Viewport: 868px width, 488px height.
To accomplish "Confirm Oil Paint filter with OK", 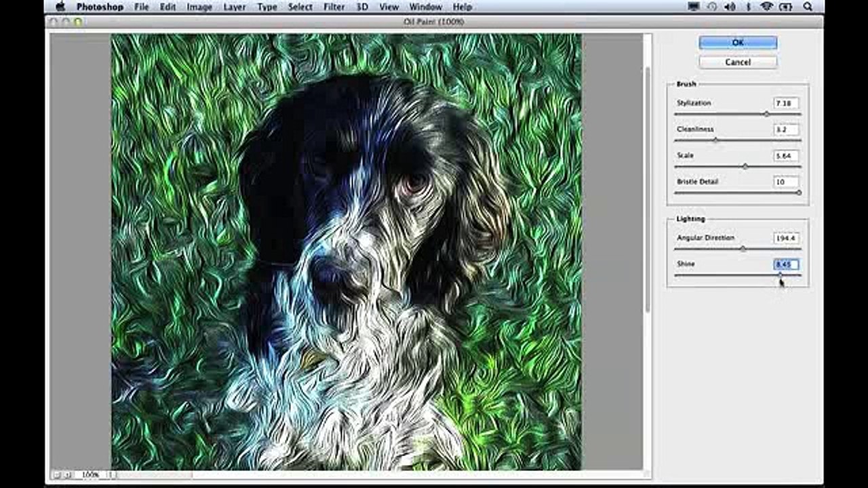I will point(738,43).
